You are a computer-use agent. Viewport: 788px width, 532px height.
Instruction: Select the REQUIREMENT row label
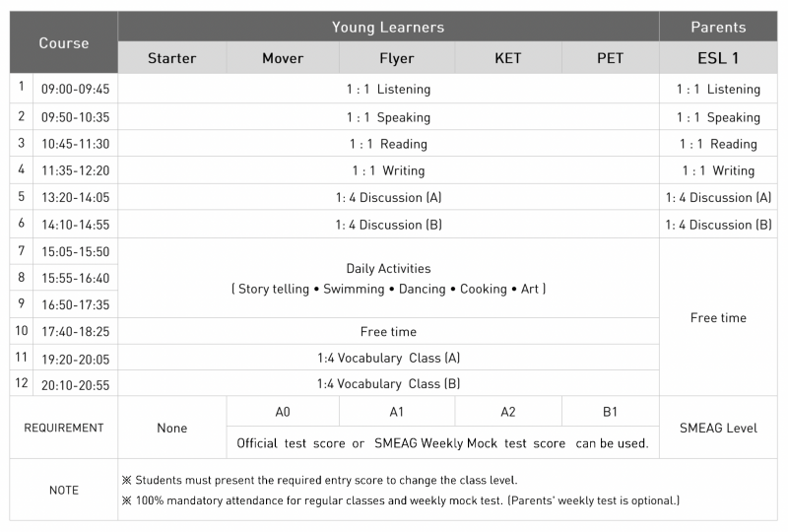click(64, 428)
